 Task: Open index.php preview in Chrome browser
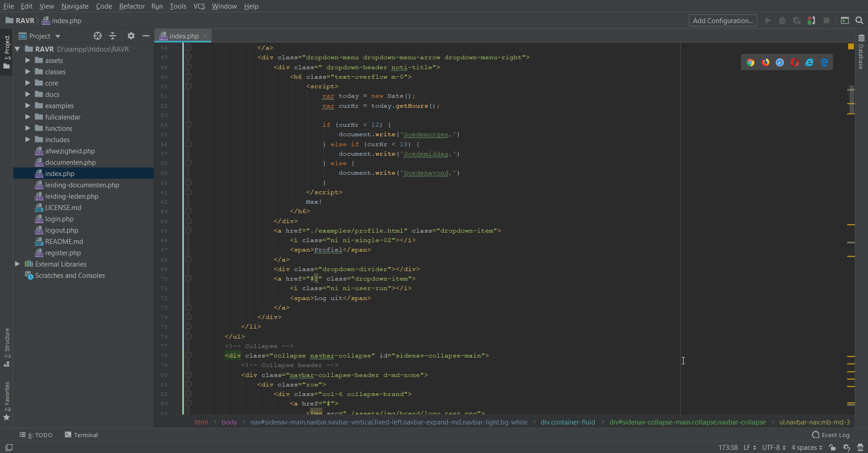pyautogui.click(x=750, y=62)
